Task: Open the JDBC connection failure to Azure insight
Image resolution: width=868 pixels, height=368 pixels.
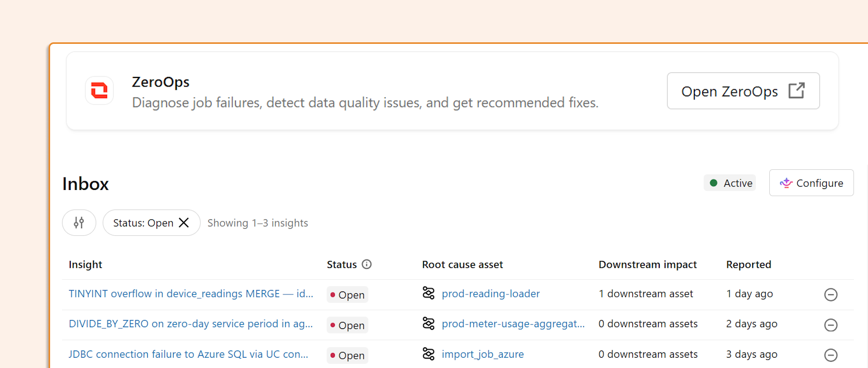Action: (188, 354)
